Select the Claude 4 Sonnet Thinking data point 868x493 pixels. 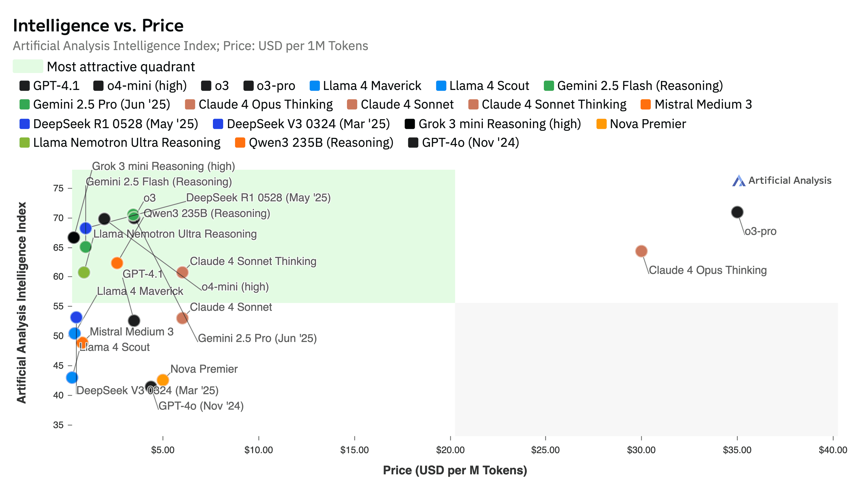click(182, 272)
